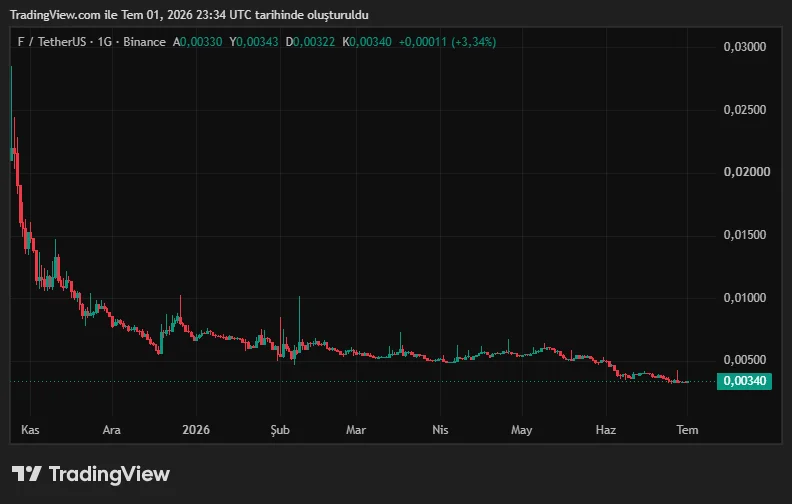The image size is (792, 504).
Task: Select the current price label 0,00340
Action: pos(744,381)
